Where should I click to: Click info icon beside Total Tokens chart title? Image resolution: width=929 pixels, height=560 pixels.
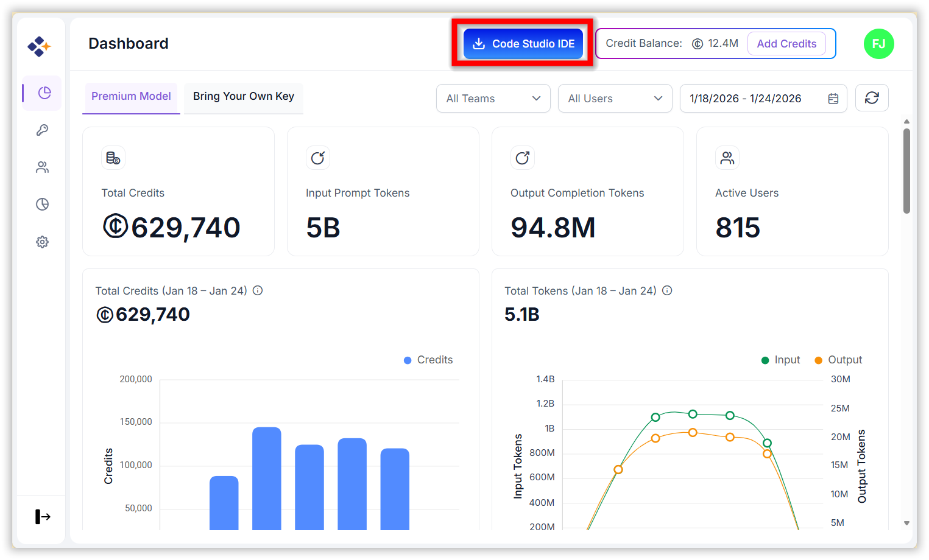tap(667, 290)
